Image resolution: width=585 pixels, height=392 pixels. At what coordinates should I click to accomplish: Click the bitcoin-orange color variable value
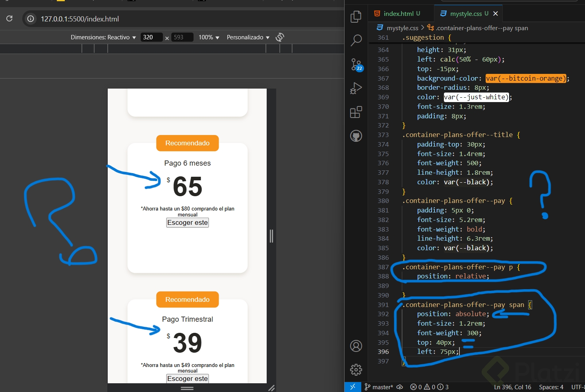coord(525,79)
